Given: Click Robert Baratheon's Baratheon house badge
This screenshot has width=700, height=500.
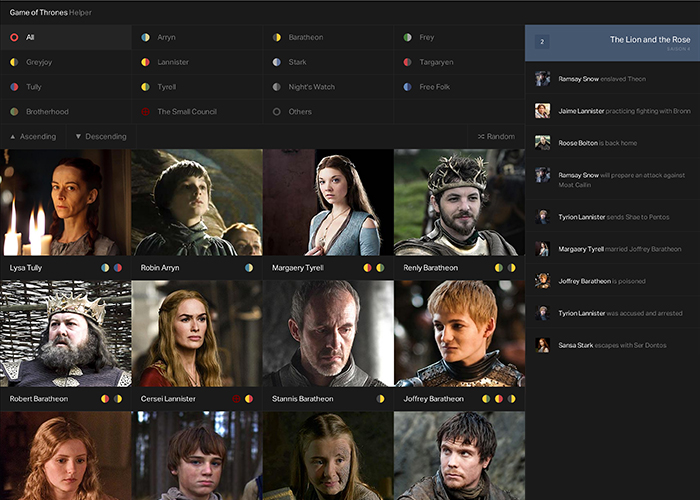Looking at the screenshot, I should click(118, 399).
